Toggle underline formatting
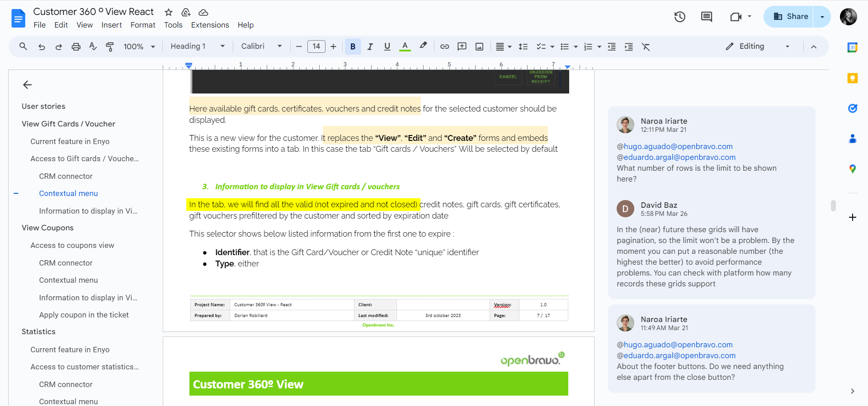 387,47
